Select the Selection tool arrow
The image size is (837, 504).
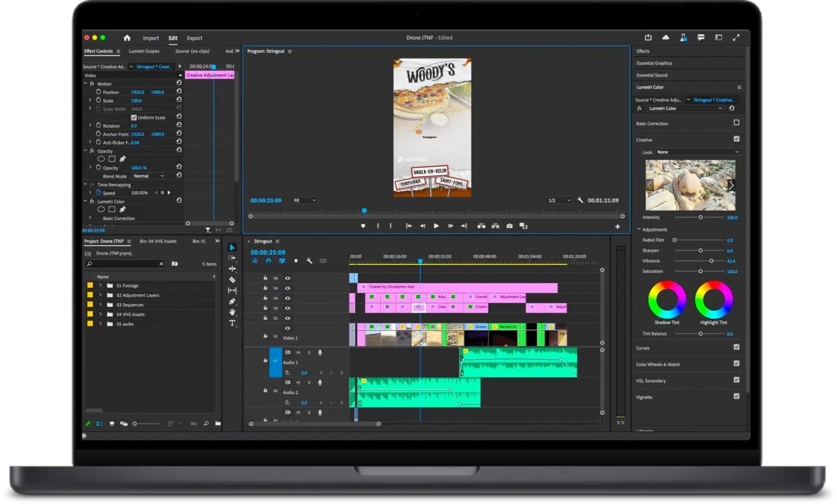pyautogui.click(x=232, y=247)
